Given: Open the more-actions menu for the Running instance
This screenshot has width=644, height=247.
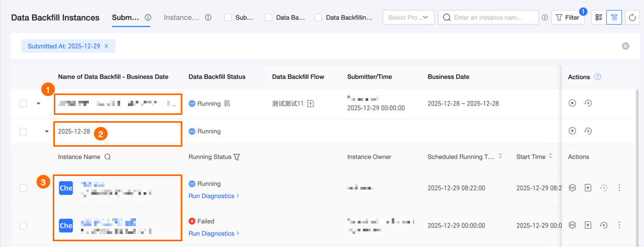Looking at the screenshot, I should pos(619,187).
